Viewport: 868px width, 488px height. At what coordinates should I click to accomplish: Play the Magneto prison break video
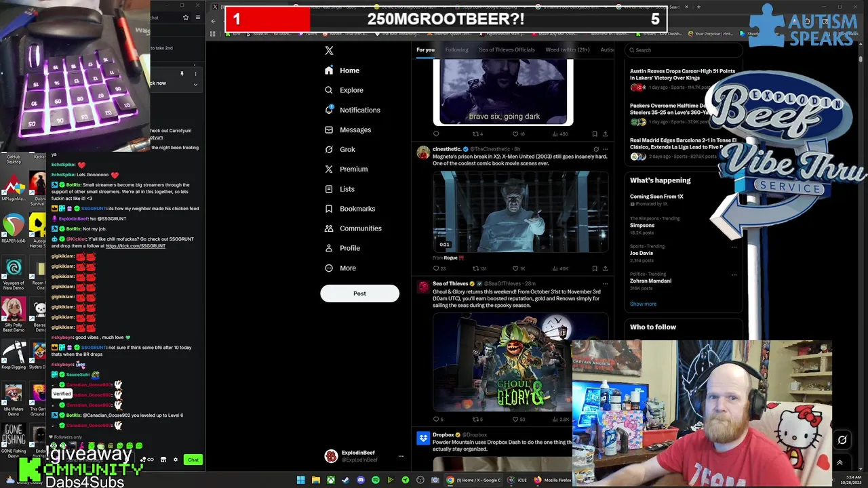point(520,211)
